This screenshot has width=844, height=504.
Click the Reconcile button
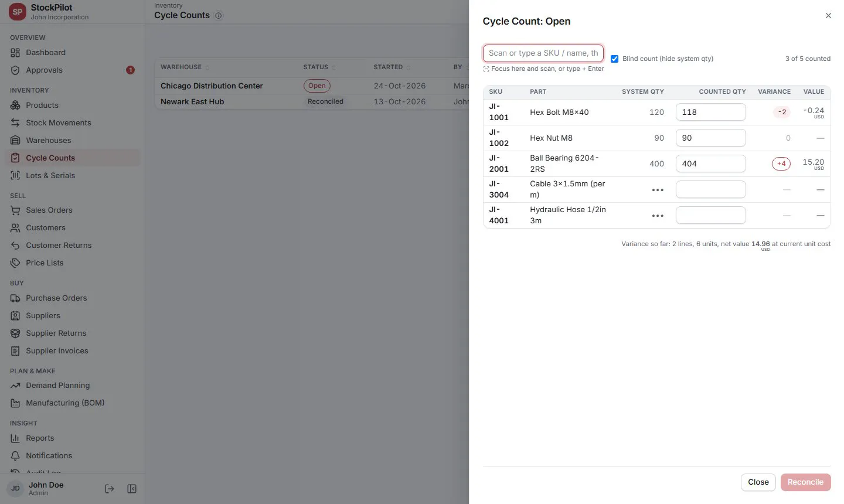point(805,482)
